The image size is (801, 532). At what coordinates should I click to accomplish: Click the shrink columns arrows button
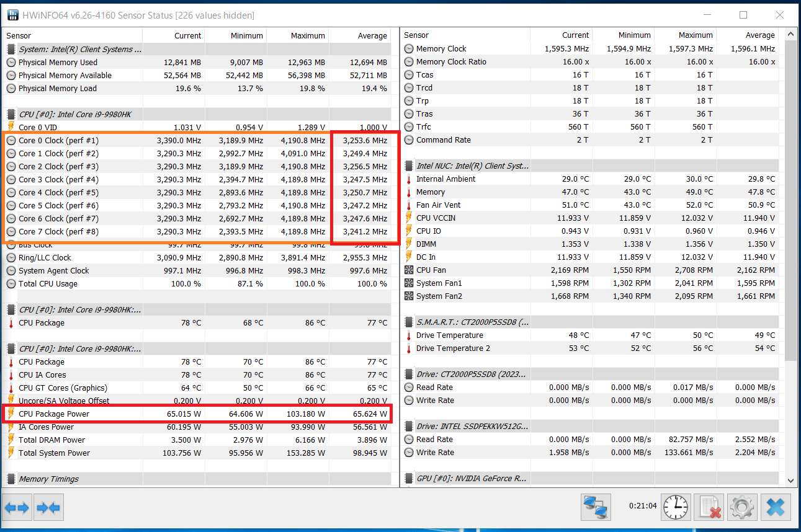click(x=48, y=508)
